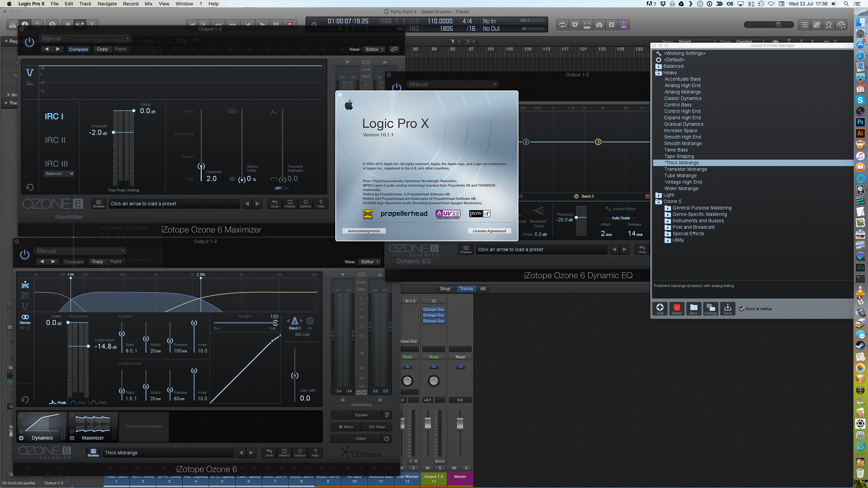Click the Add preset icon in Preset Manager

(x=660, y=309)
